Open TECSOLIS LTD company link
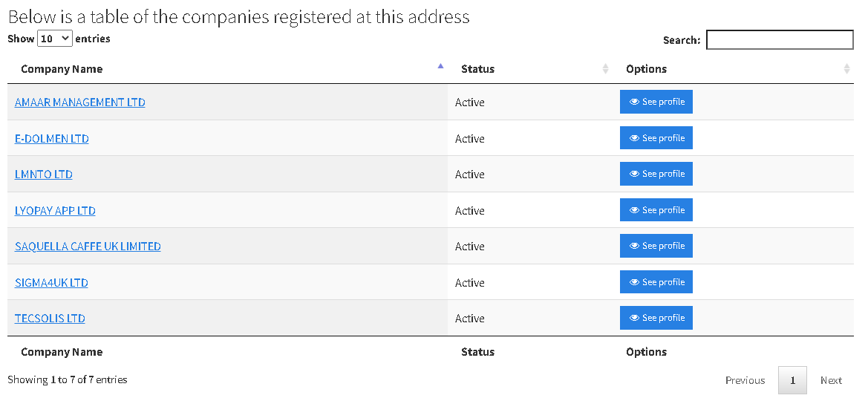The height and width of the screenshot is (401, 868). click(x=50, y=319)
